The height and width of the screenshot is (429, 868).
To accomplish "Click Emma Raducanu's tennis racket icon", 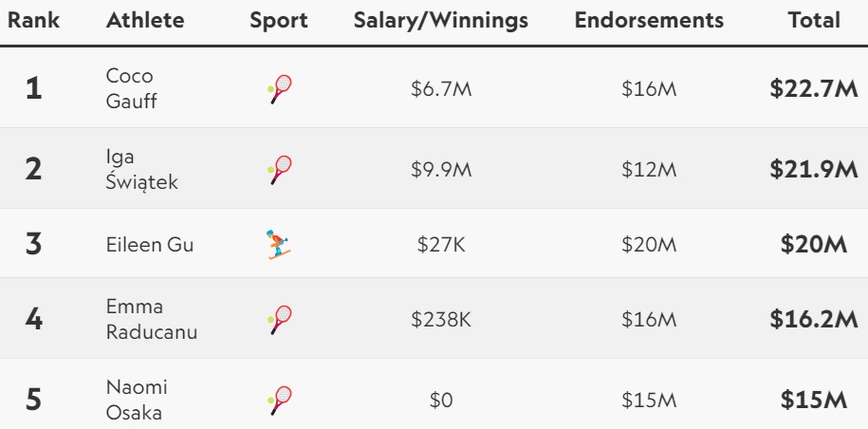I will coord(280,320).
